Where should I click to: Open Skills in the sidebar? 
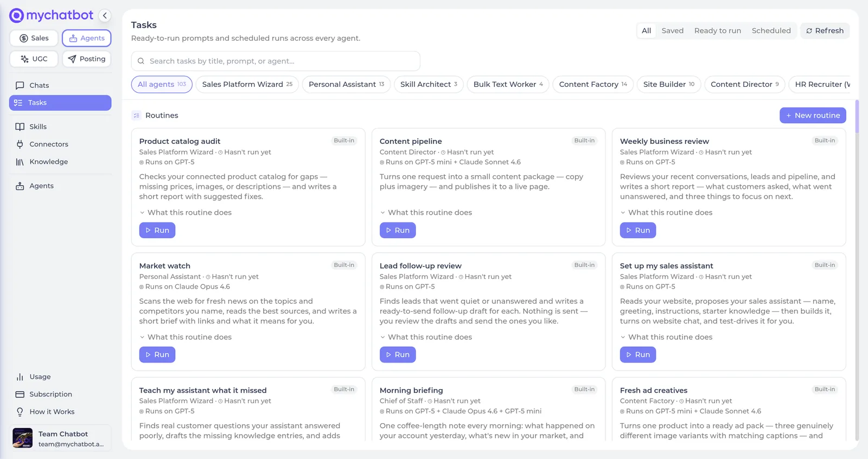[60, 126]
